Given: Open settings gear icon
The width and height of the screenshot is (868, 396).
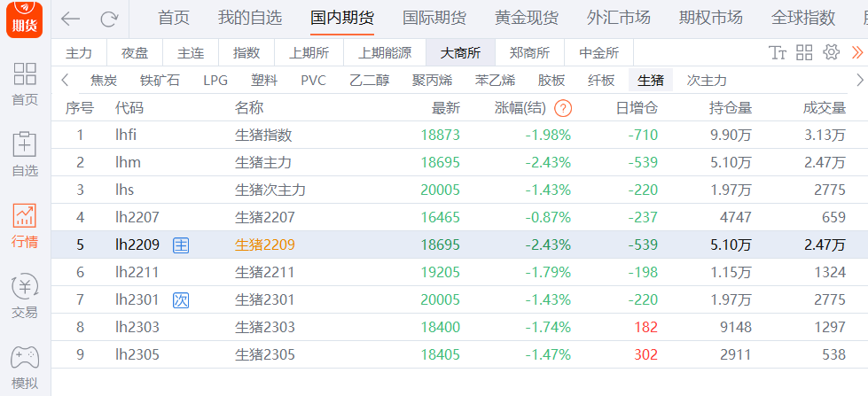Looking at the screenshot, I should 831,52.
